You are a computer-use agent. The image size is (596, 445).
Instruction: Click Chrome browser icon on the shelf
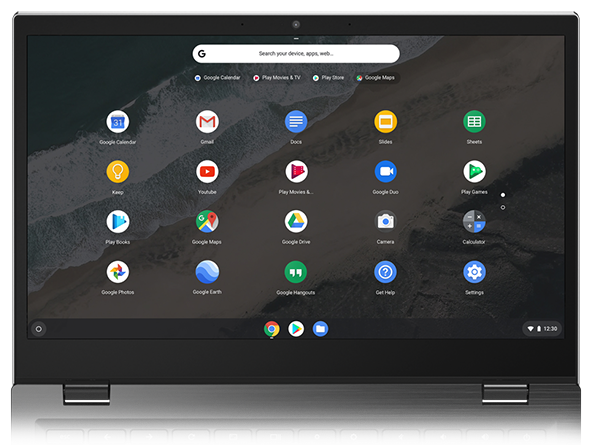pyautogui.click(x=272, y=329)
